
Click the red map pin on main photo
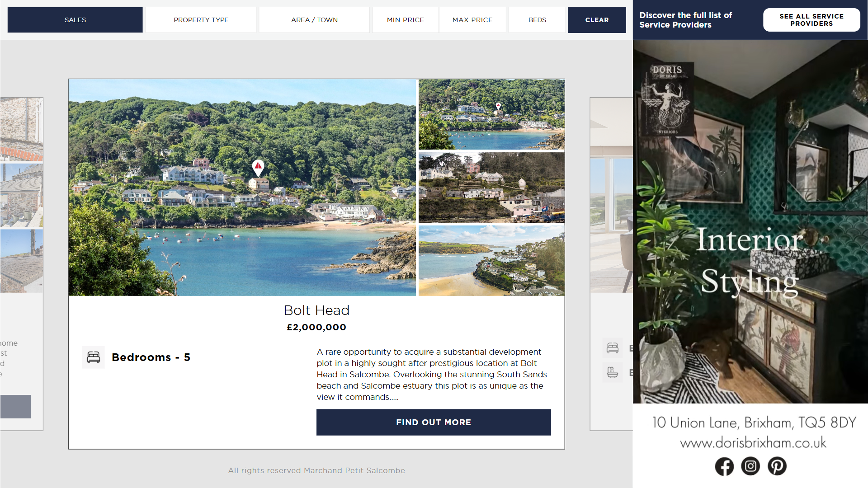258,168
